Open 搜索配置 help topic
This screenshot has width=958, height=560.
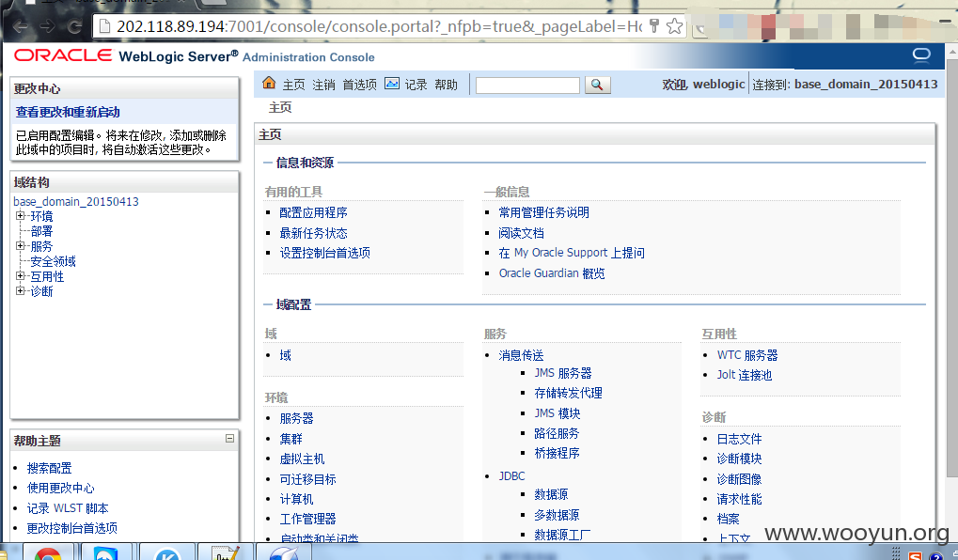(x=50, y=469)
